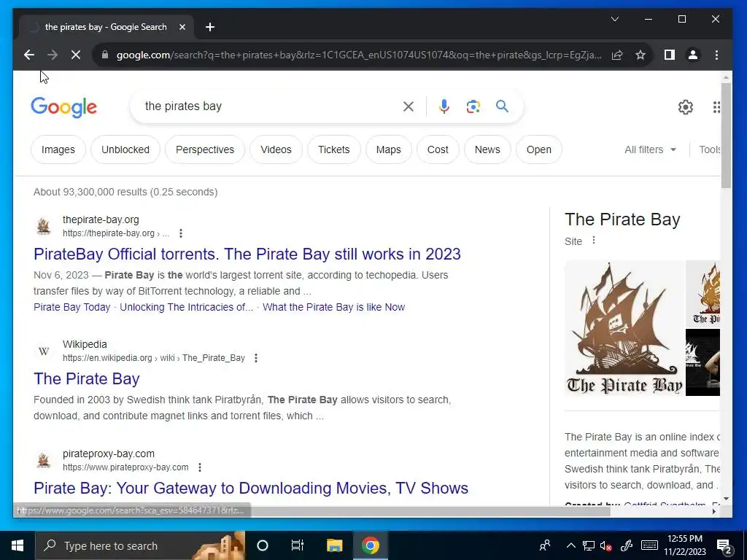Open the Windows Start menu
Image resolution: width=747 pixels, height=560 pixels.
18,545
